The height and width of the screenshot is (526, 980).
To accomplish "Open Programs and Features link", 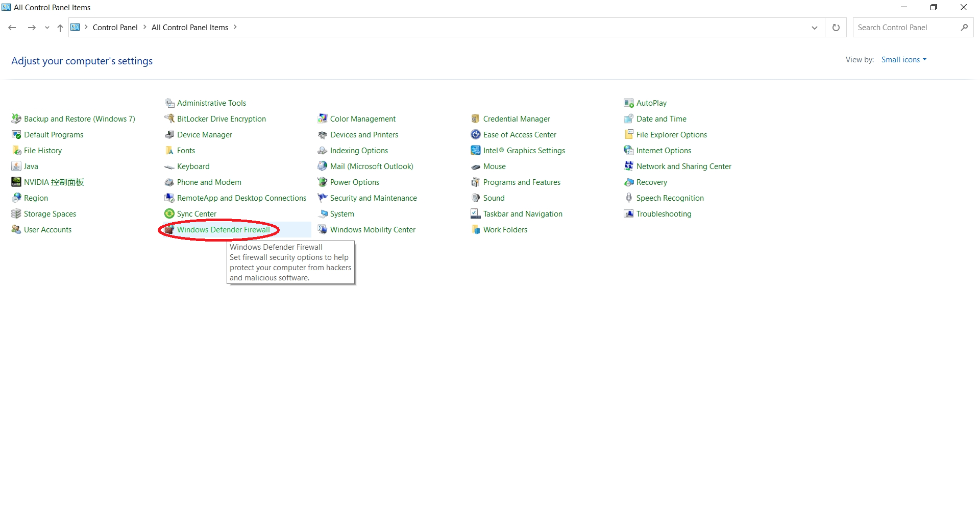I will 522,182.
